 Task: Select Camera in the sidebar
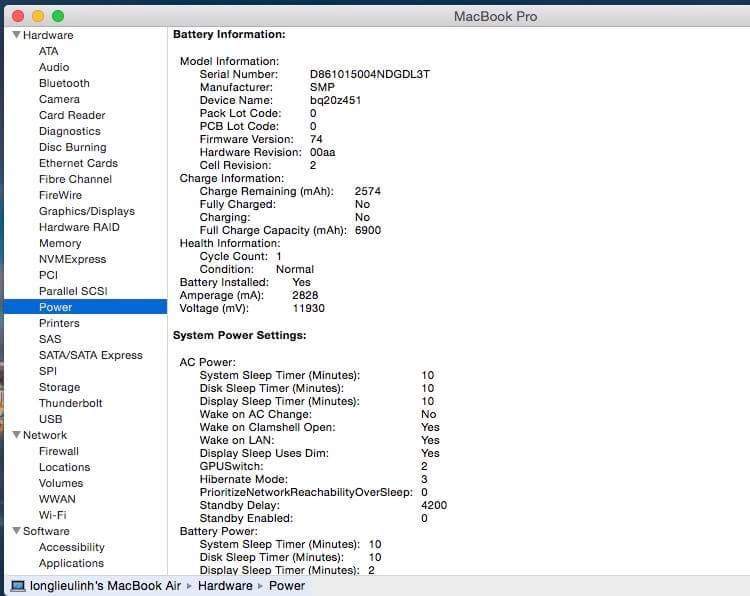pyautogui.click(x=59, y=99)
